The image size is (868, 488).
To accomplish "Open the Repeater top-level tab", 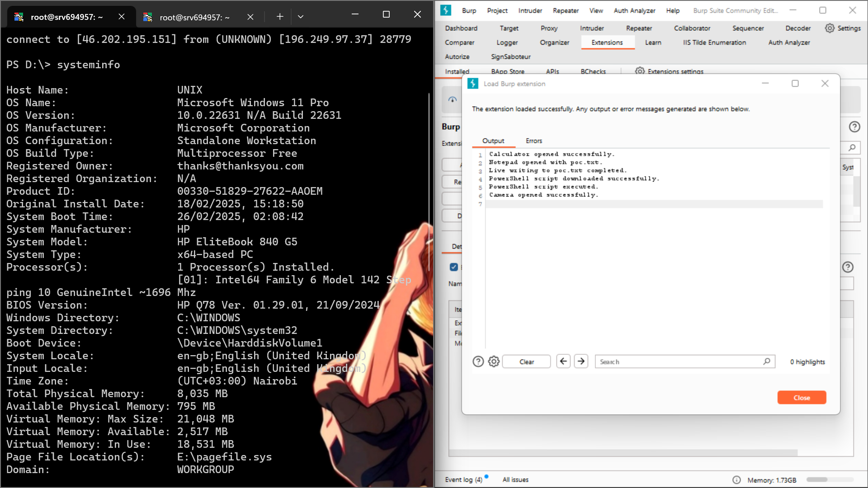I will tap(639, 28).
